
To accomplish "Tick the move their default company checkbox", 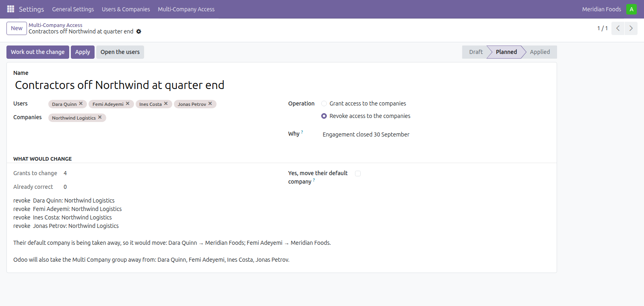I will [358, 174].
